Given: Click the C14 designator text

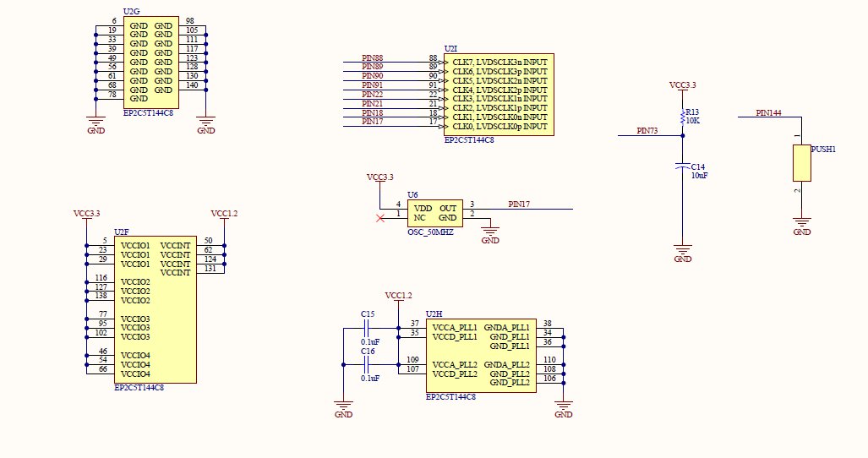Looking at the screenshot, I should [698, 167].
